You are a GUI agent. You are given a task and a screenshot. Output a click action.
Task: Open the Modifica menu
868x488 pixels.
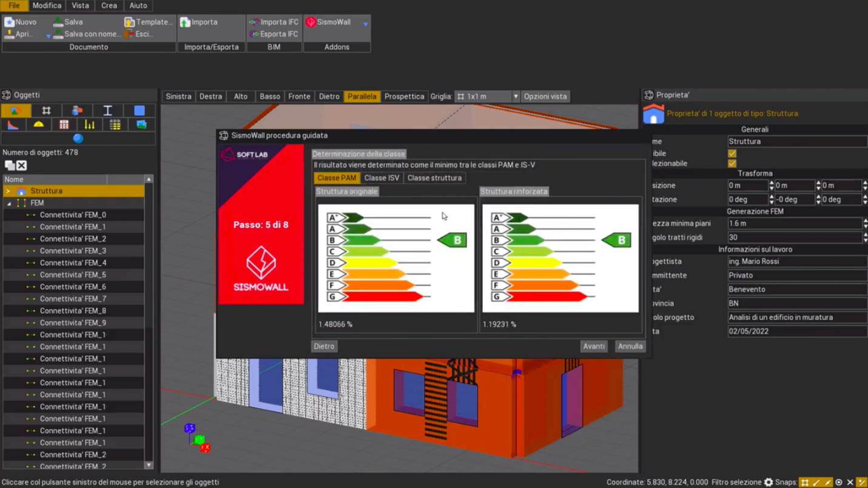pyautogui.click(x=47, y=5)
